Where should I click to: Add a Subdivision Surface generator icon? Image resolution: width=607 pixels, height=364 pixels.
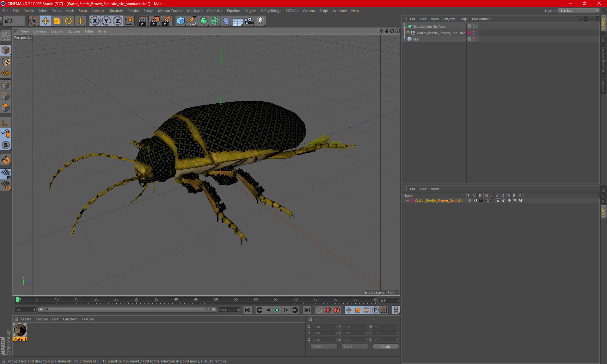(204, 21)
